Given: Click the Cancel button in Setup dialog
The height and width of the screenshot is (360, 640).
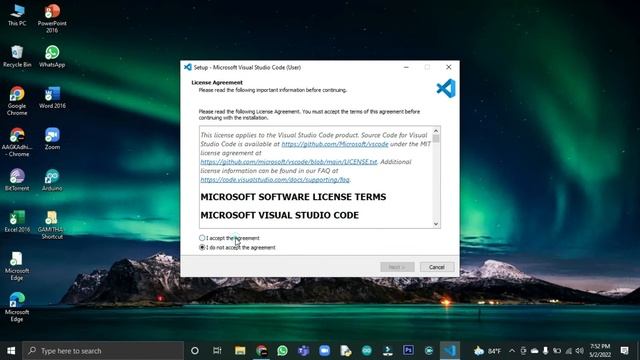Looking at the screenshot, I should click(437, 267).
